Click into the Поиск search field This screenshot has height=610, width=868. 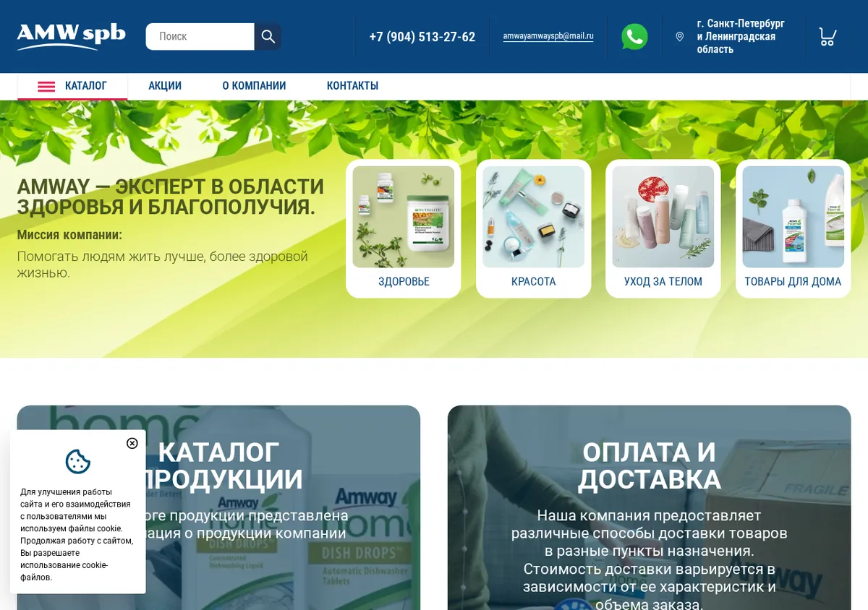(x=200, y=36)
